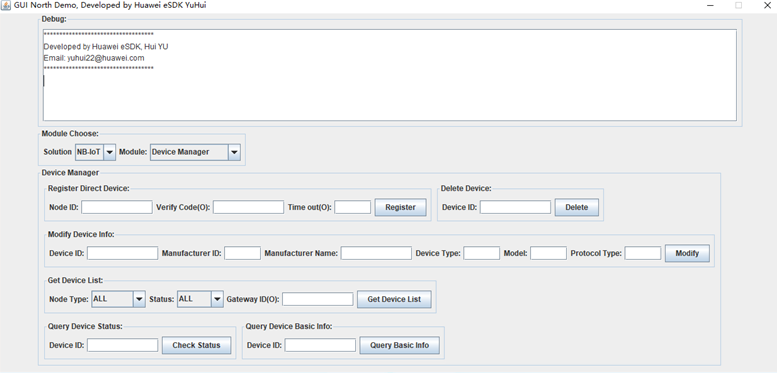Viewport: 777px width, 373px height.
Task: Focus Query Device Status Device ID field
Action: click(122, 345)
